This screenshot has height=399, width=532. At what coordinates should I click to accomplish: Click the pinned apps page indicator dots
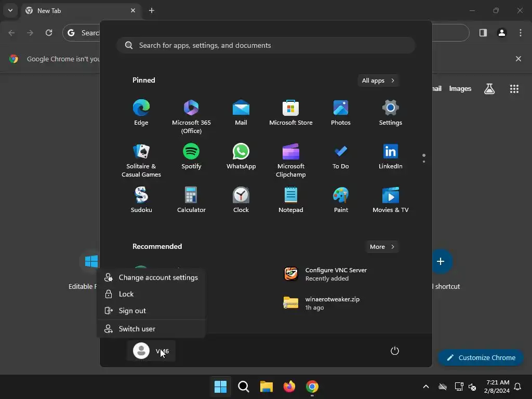click(424, 158)
